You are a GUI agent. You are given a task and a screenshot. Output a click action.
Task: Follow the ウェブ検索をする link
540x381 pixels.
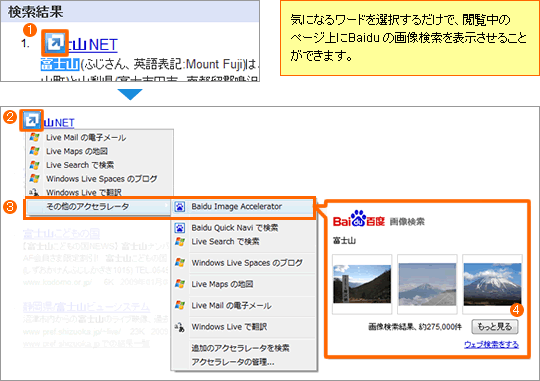coord(491,344)
